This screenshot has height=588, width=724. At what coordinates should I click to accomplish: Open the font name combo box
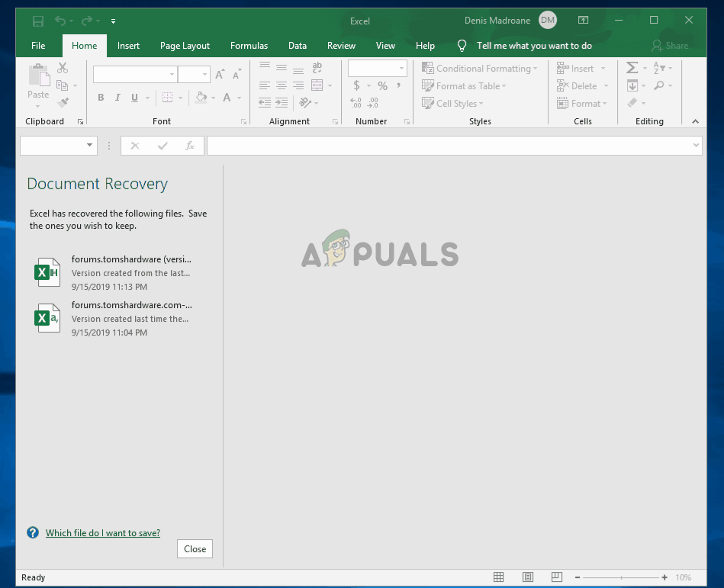(135, 74)
